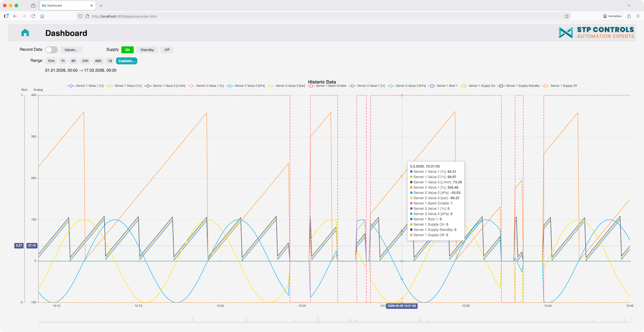Click the browser reload icon
This screenshot has height=332, width=644.
click(x=33, y=16)
